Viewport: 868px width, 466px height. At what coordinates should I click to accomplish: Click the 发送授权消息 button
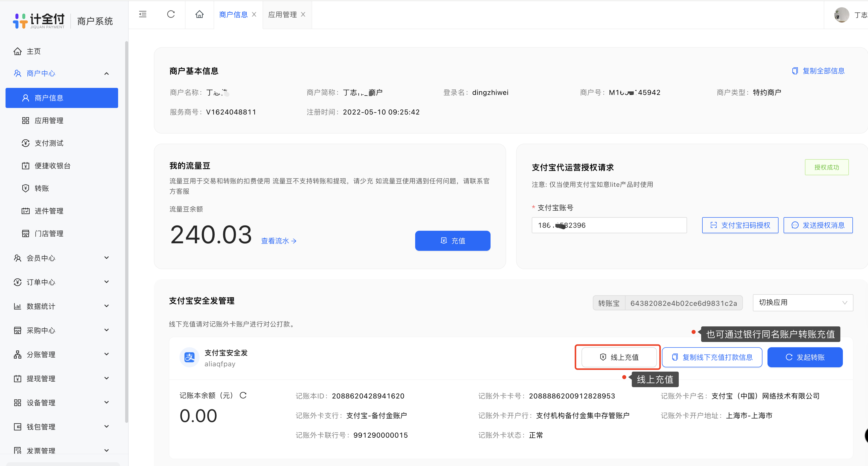pos(818,225)
